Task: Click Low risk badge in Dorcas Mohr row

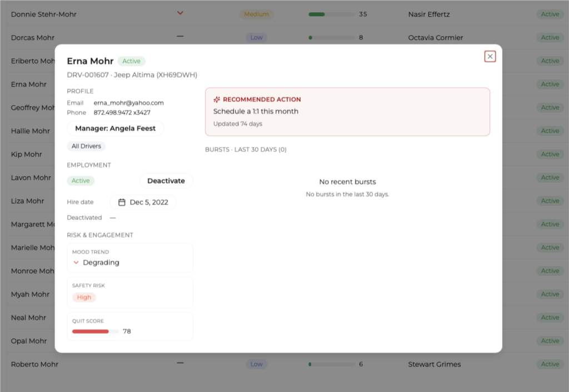Action: pyautogui.click(x=257, y=37)
